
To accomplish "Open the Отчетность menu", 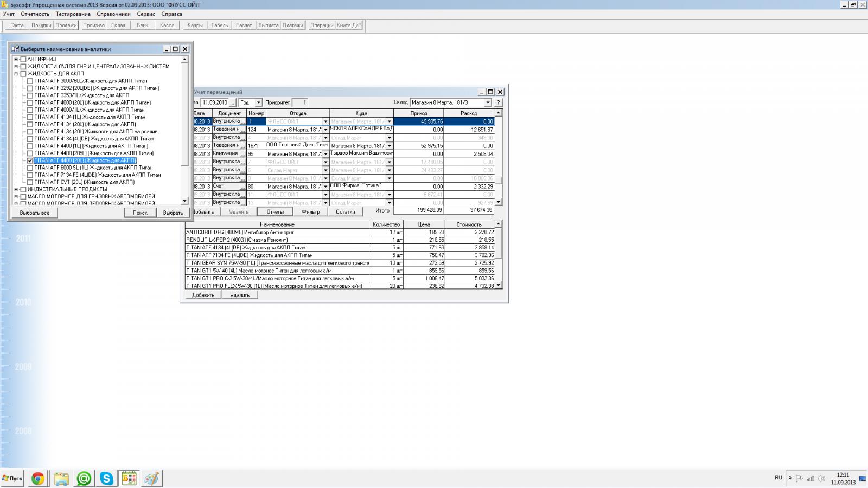I will 35,14.
